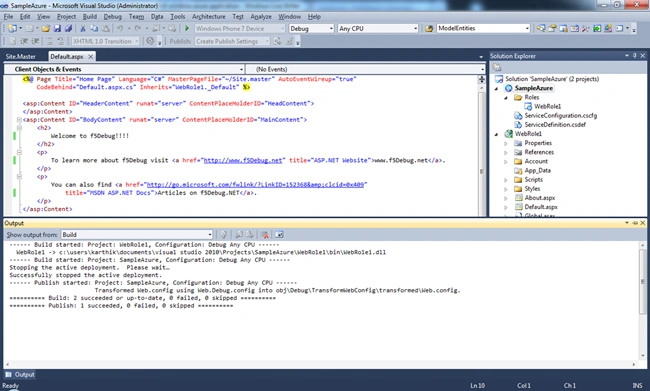Open the Analyze menu
The width and height of the screenshot is (650, 391).
(x=261, y=17)
